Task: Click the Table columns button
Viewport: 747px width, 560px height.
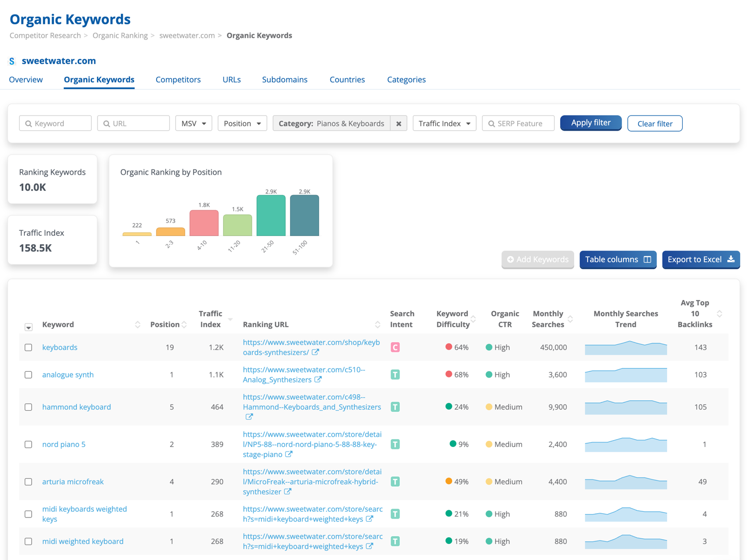Action: coord(618,260)
